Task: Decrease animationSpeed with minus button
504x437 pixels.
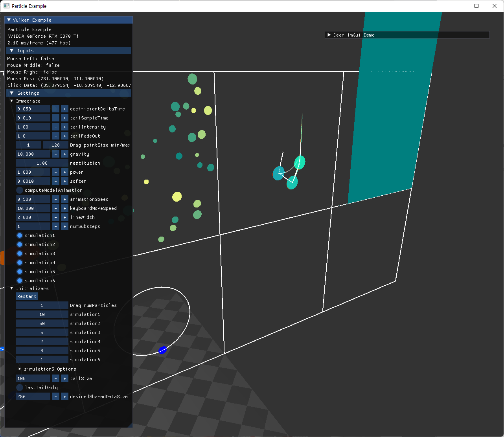Action: (x=55, y=199)
